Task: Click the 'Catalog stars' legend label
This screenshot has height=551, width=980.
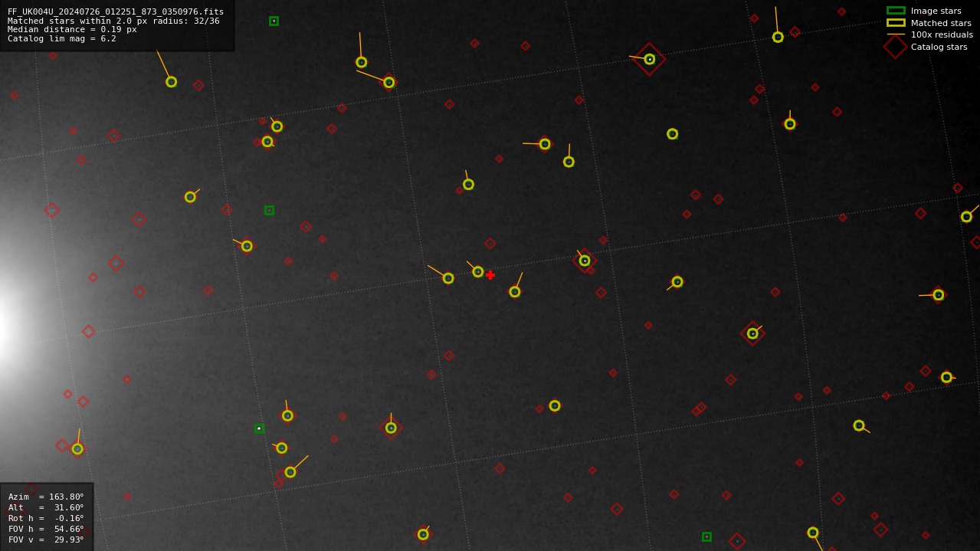Action: [939, 47]
